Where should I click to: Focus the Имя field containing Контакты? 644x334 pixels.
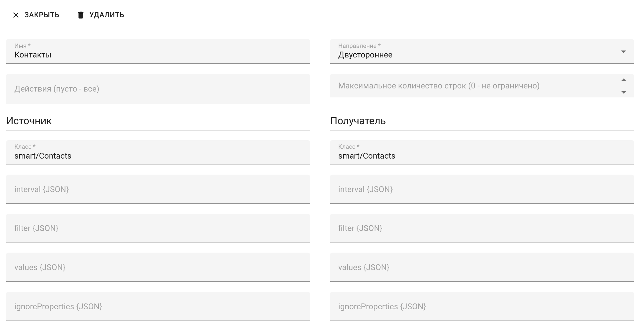158,55
